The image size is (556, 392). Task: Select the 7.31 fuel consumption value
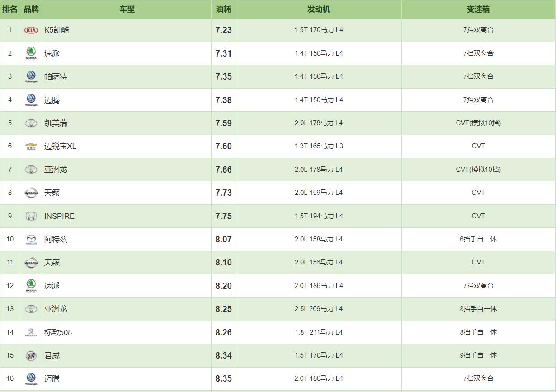coord(224,53)
